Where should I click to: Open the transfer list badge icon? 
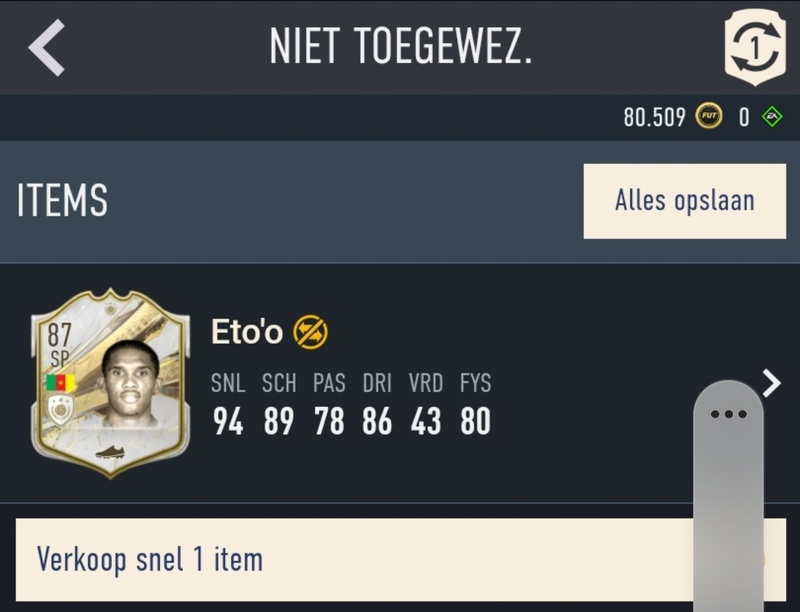point(755,47)
